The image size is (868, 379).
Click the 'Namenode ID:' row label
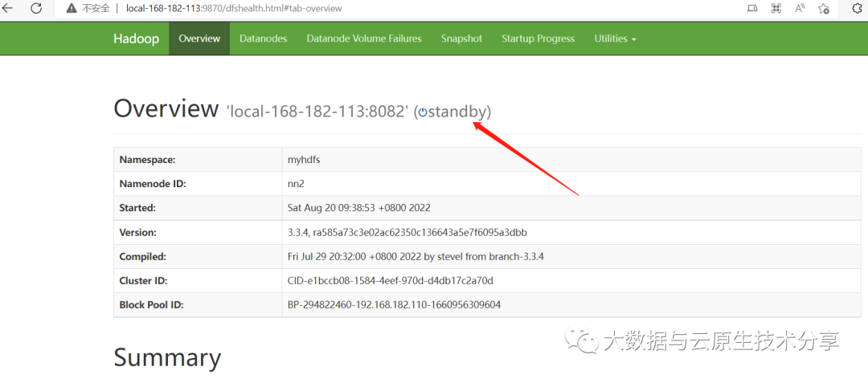tap(153, 184)
